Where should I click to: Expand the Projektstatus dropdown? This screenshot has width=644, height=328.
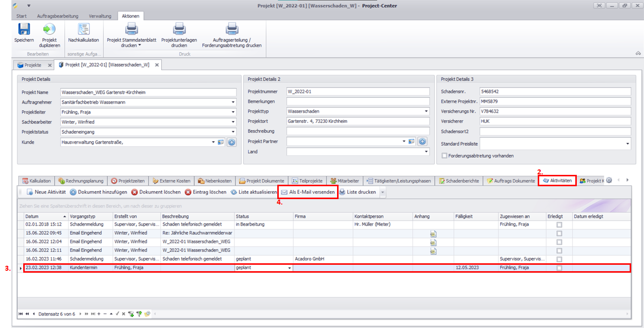pos(233,132)
